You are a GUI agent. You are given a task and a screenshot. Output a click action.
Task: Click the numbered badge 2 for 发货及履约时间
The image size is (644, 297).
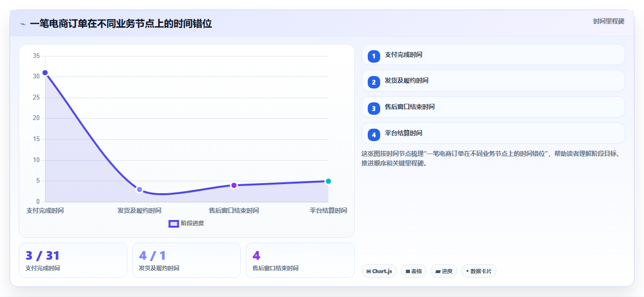374,82
